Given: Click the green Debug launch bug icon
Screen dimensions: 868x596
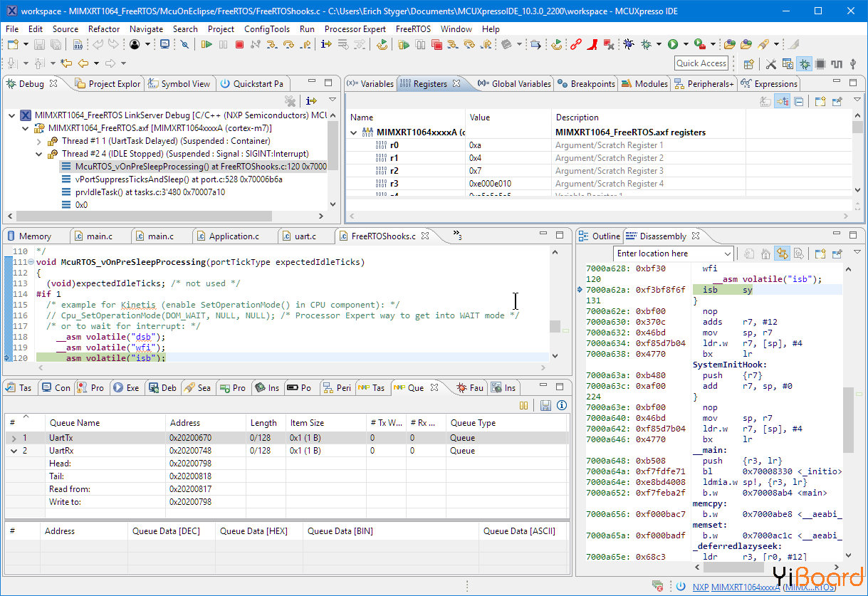Looking at the screenshot, I should [646, 44].
